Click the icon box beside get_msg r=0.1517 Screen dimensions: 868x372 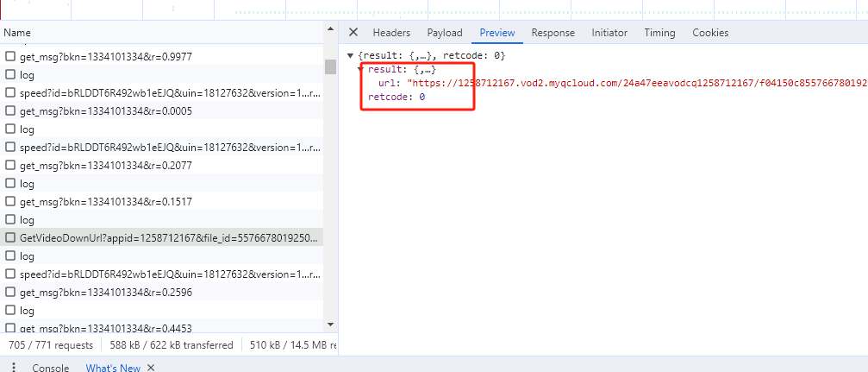pyautogui.click(x=10, y=202)
